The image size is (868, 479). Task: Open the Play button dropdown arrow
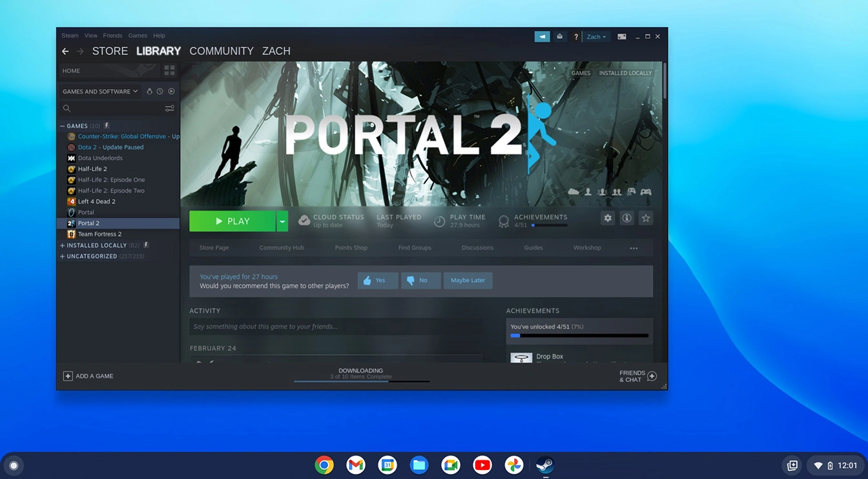click(282, 221)
